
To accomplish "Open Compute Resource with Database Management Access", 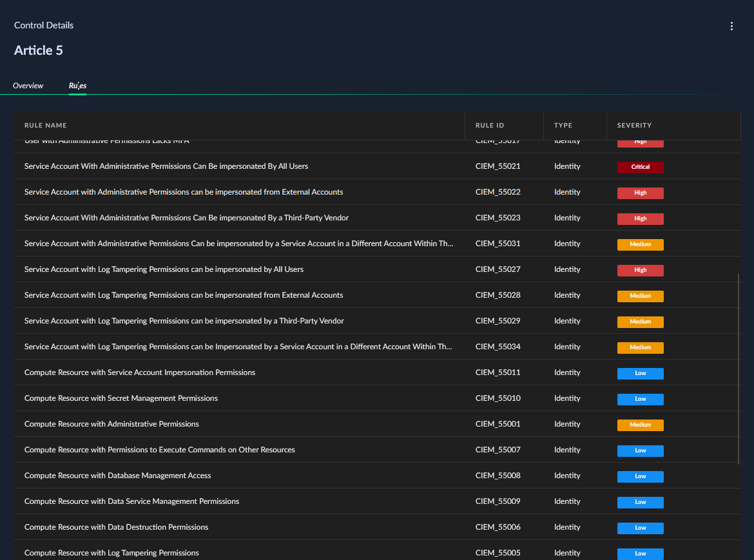I will tap(117, 476).
